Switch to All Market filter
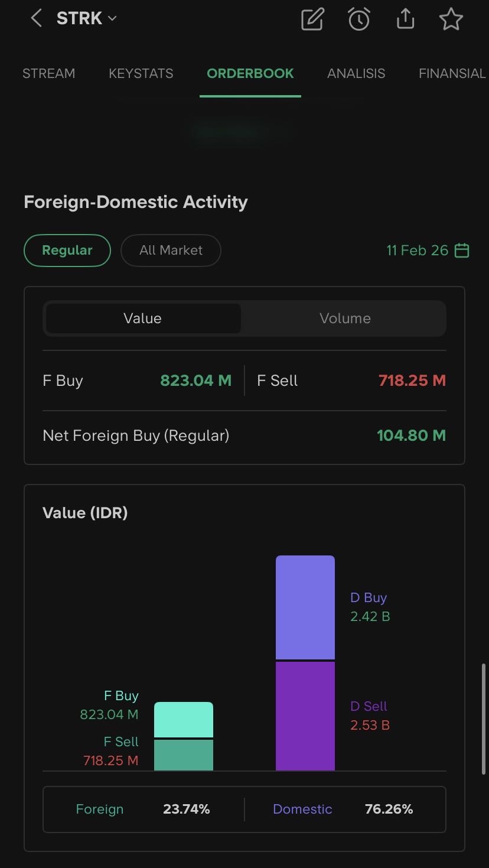This screenshot has width=489, height=868. point(171,251)
